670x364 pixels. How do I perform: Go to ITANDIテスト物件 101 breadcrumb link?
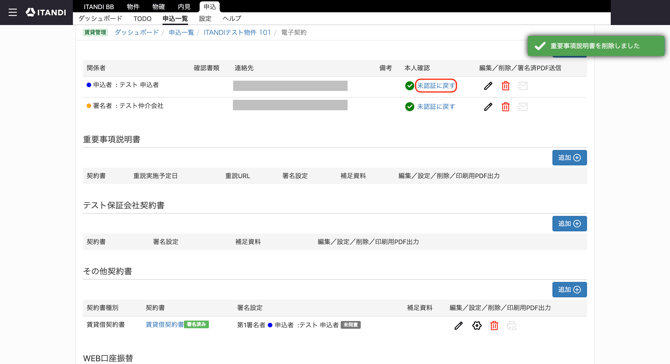point(237,32)
